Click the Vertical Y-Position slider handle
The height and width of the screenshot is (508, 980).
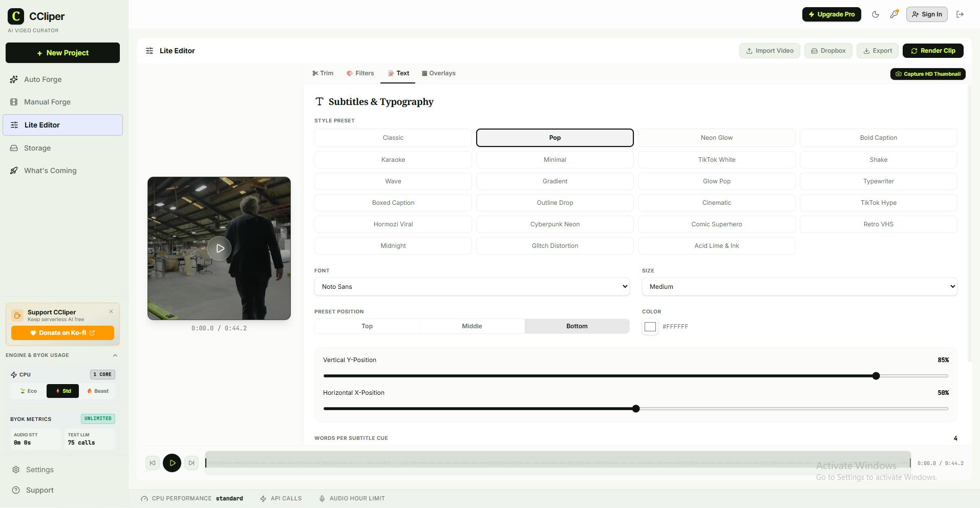pyautogui.click(x=876, y=376)
